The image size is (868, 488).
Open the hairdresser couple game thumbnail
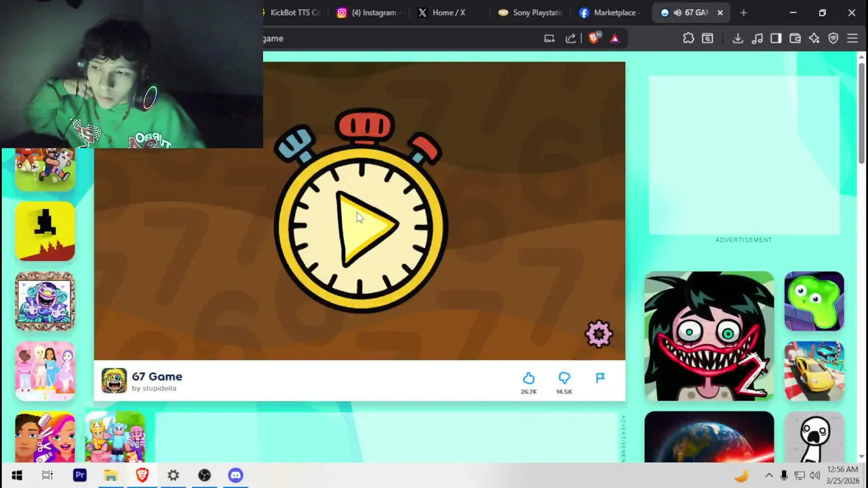click(45, 437)
